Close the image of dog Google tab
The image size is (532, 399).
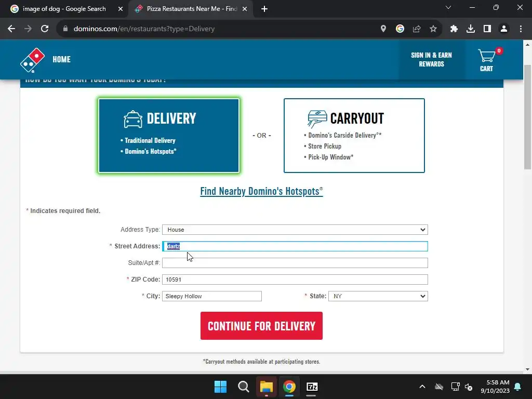coord(121,9)
